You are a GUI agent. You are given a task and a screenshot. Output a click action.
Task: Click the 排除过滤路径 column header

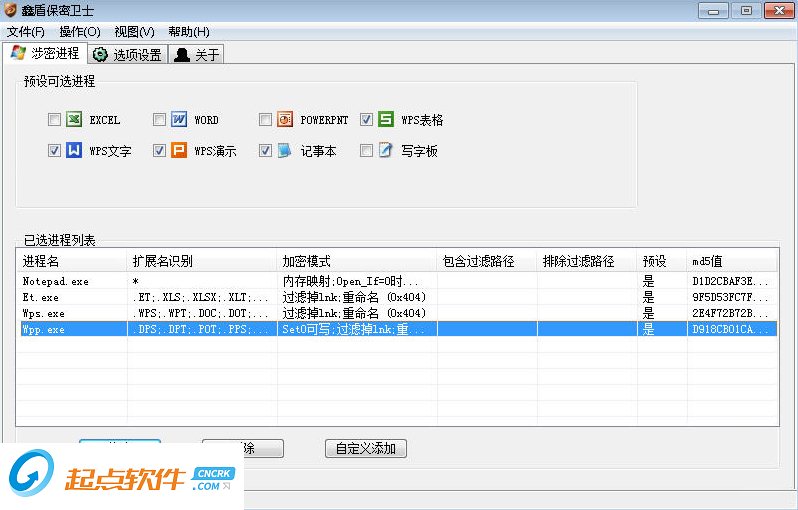click(587, 261)
